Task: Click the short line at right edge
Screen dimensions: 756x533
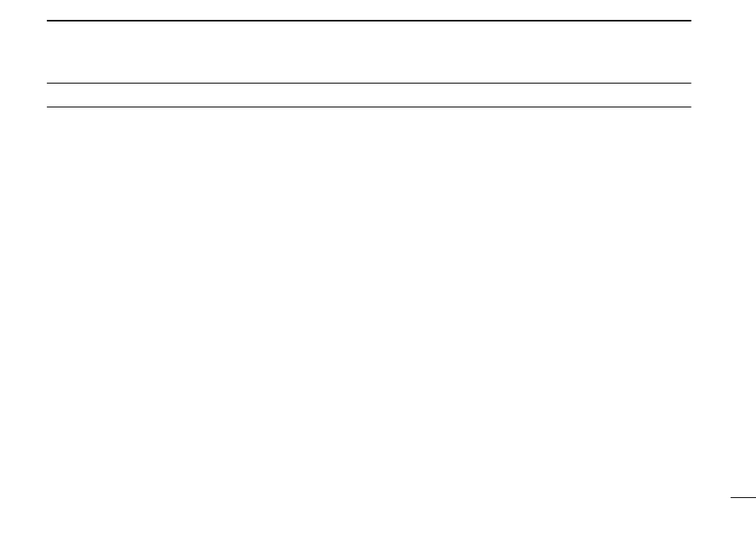Action: tap(743, 497)
